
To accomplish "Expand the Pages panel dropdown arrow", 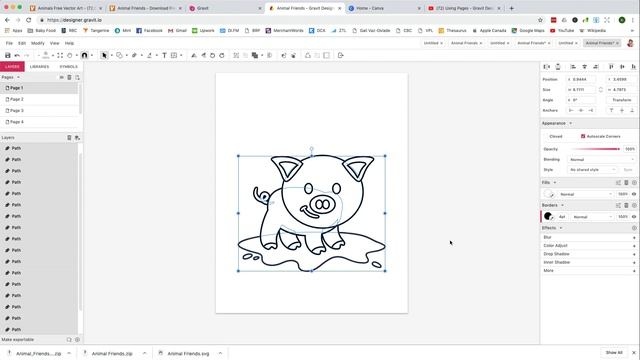I will (x=18, y=77).
